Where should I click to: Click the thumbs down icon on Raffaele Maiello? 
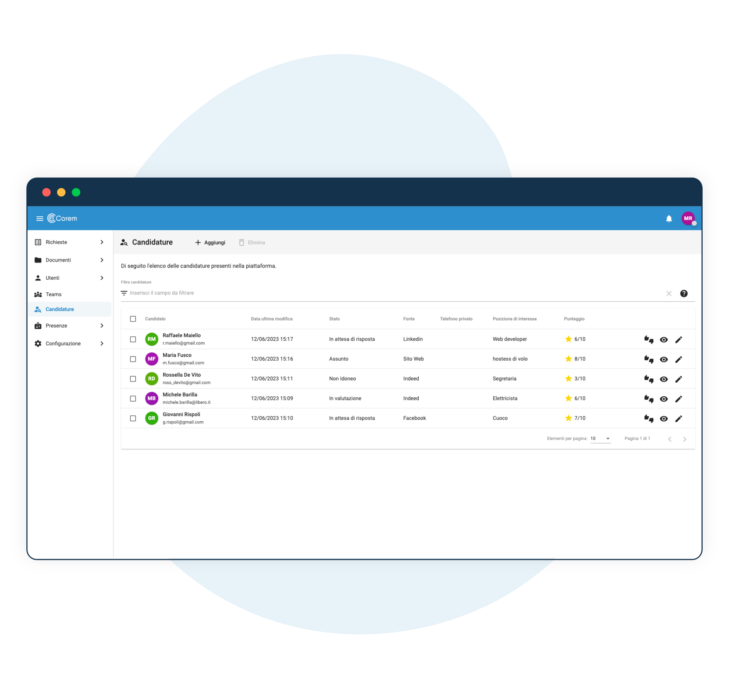click(x=651, y=341)
